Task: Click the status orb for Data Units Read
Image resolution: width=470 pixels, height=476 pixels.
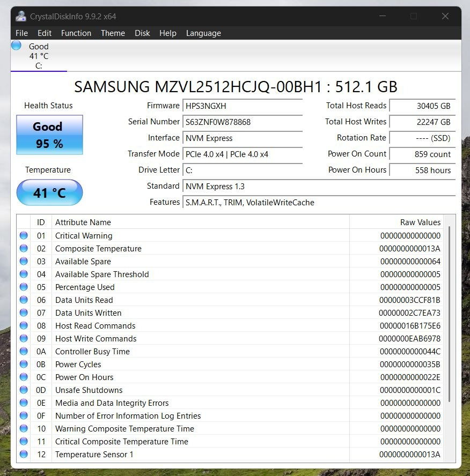Action: 24,300
